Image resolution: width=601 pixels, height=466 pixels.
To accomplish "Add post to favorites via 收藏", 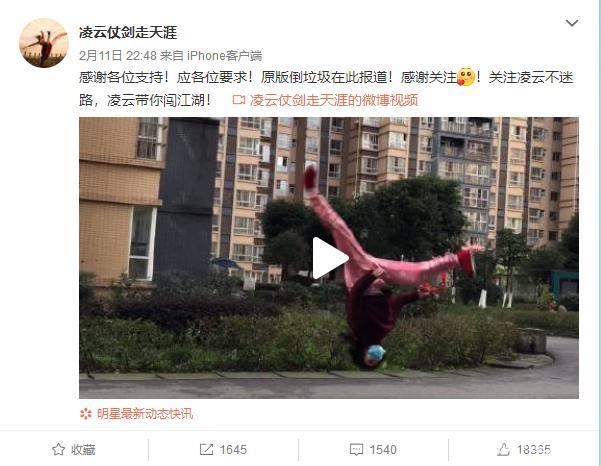I will point(83,450).
